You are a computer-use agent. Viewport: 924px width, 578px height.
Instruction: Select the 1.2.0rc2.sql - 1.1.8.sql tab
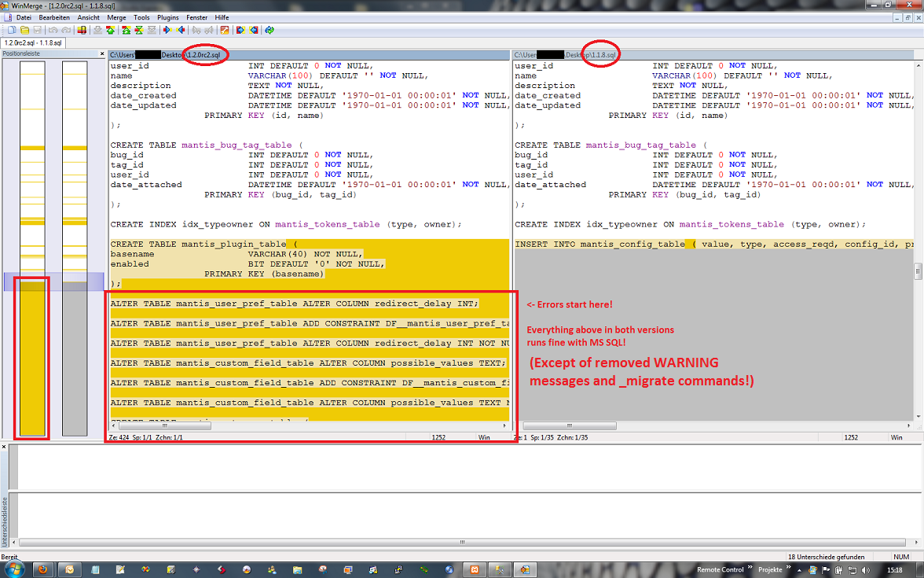[x=33, y=42]
